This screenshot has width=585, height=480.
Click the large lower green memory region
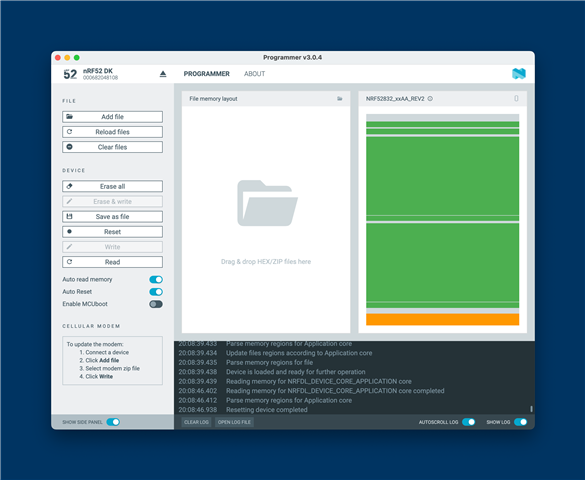click(442, 262)
